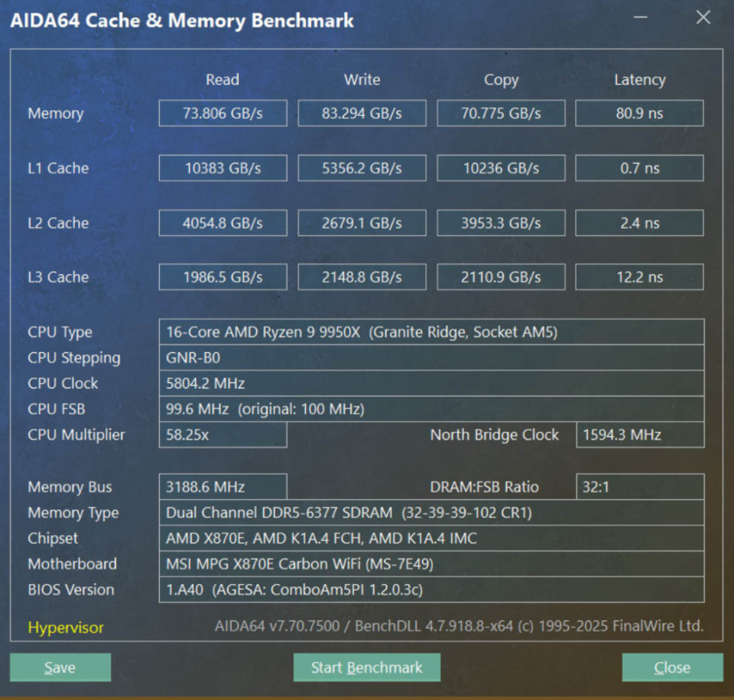Minimize the AIDA64 benchmark window
This screenshot has height=700, width=734.
tap(641, 18)
